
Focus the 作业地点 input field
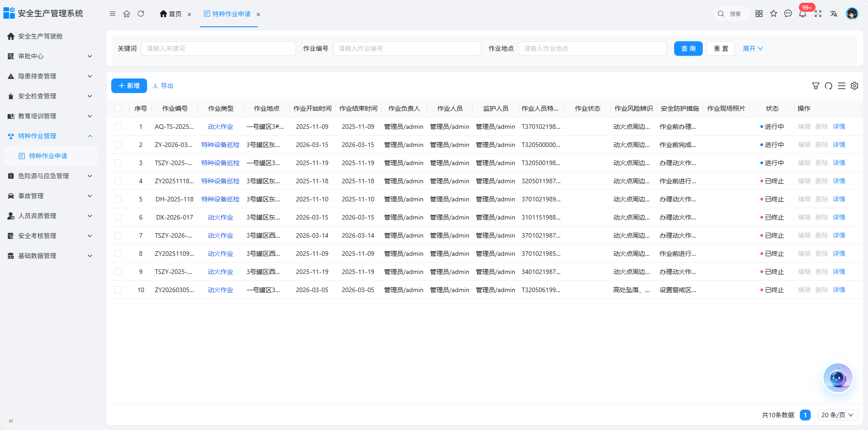click(592, 49)
